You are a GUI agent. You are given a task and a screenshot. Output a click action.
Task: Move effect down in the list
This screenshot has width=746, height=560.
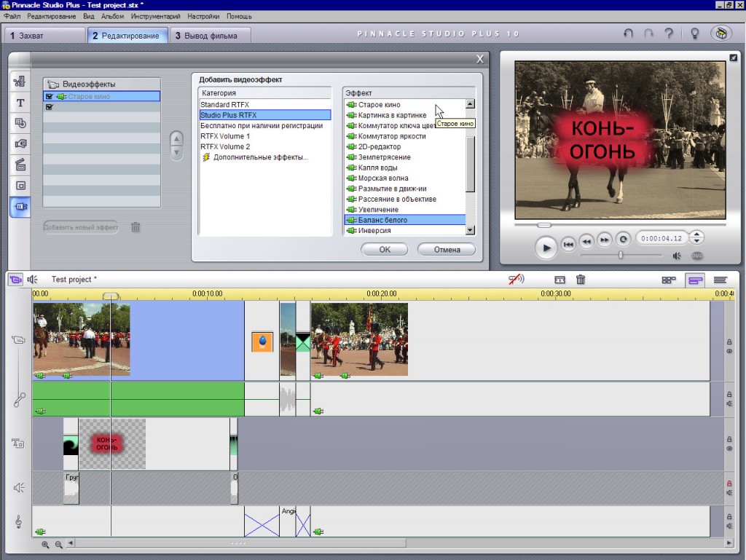tap(176, 153)
